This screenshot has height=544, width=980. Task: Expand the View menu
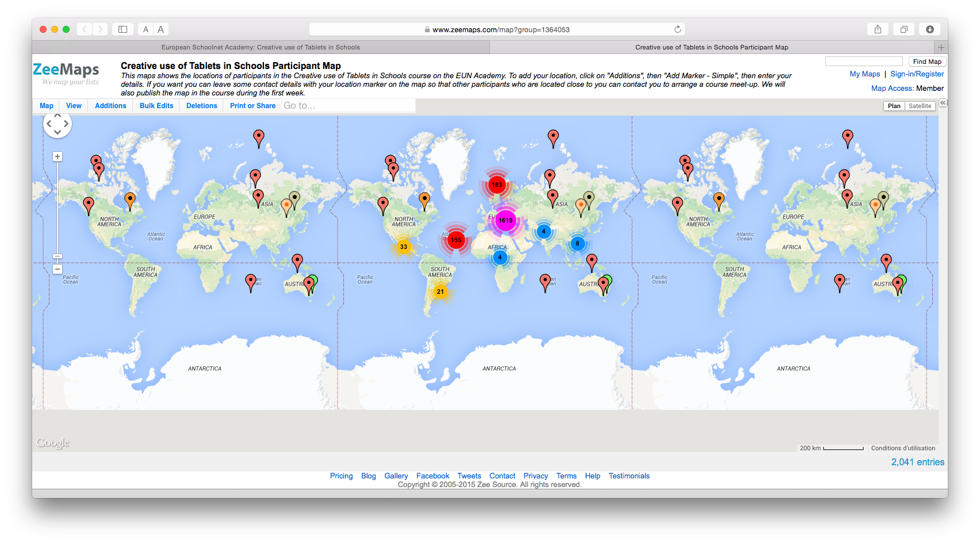click(74, 106)
